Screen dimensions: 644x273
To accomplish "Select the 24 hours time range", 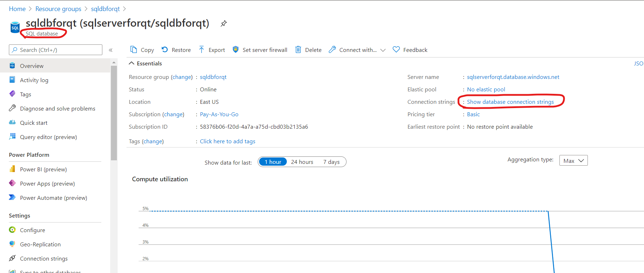I will coord(302,162).
